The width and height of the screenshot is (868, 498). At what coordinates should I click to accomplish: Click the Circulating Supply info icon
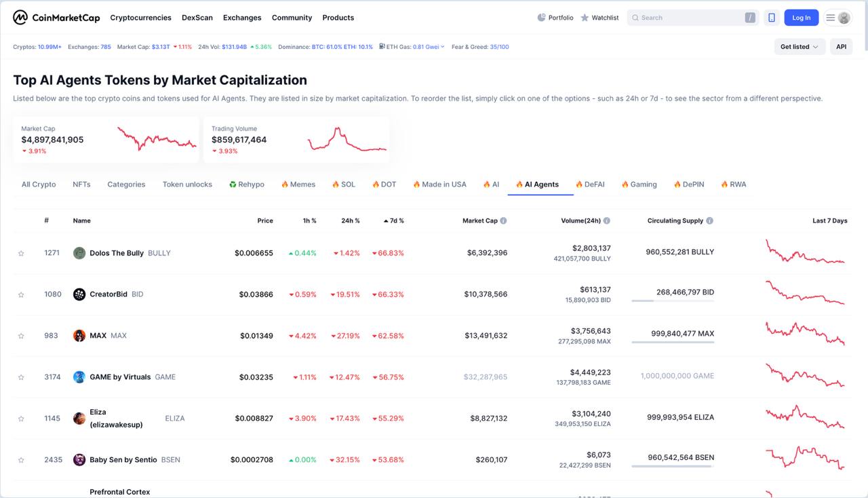pos(709,221)
